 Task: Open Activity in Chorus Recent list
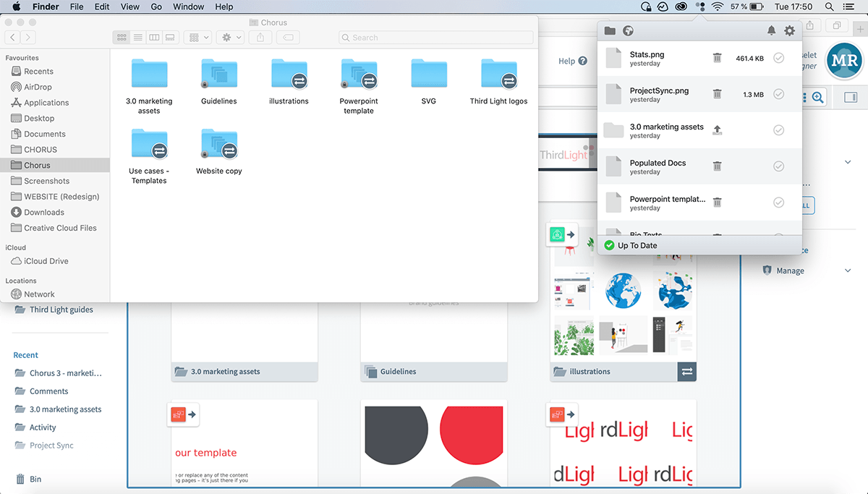[43, 427]
